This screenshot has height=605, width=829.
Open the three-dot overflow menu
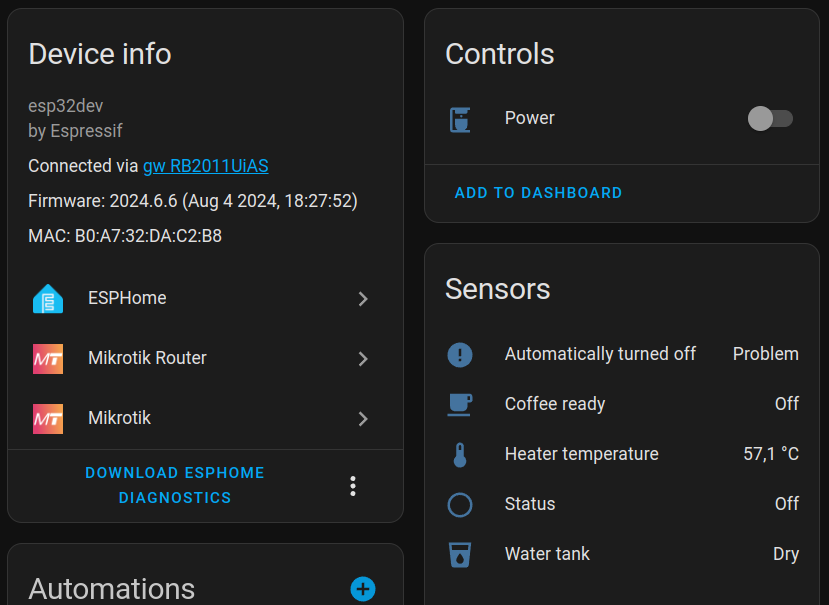[x=353, y=486]
